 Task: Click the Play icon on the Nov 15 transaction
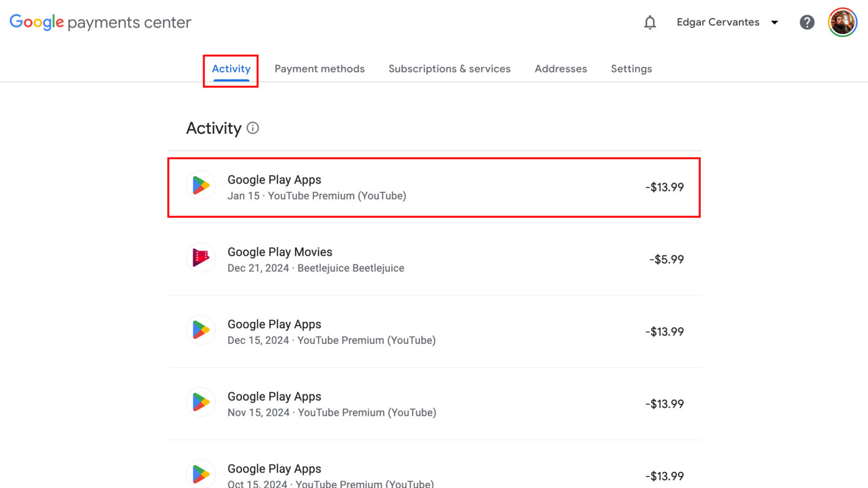[201, 402]
